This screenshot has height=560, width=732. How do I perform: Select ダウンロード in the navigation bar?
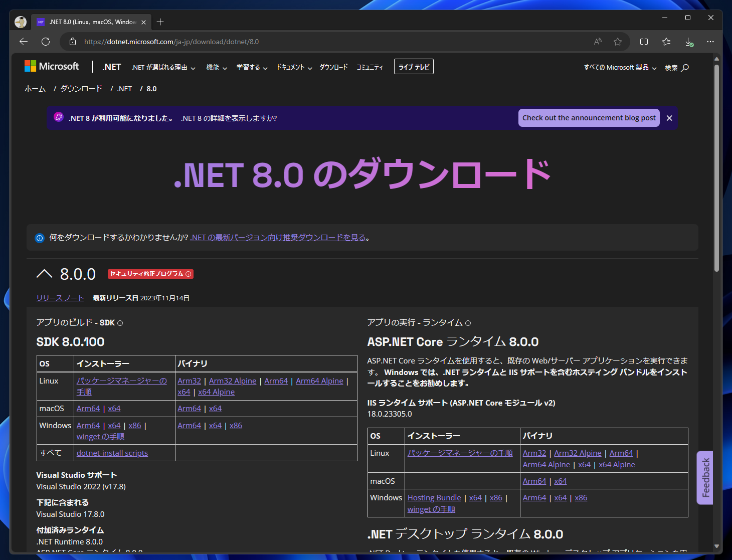coord(333,68)
